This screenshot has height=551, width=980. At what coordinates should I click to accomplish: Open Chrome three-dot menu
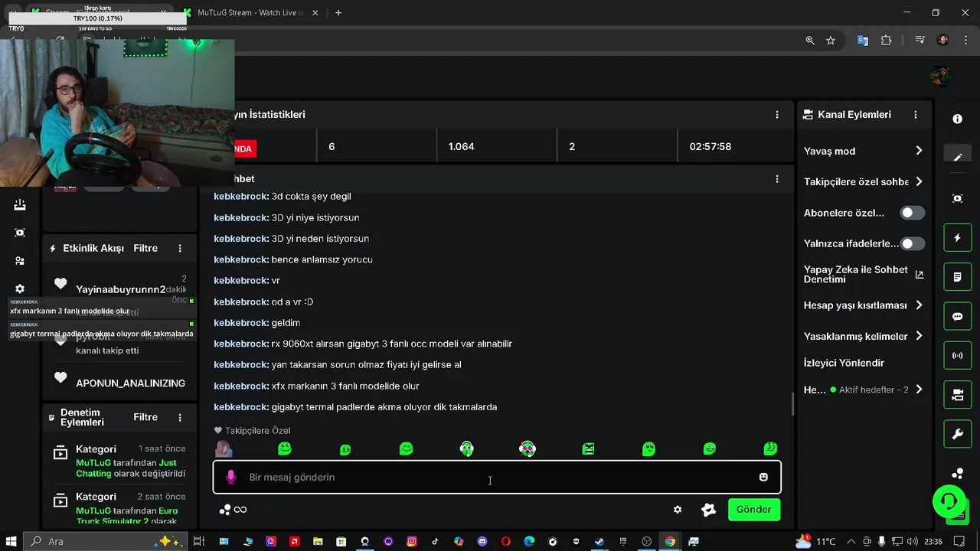click(965, 41)
